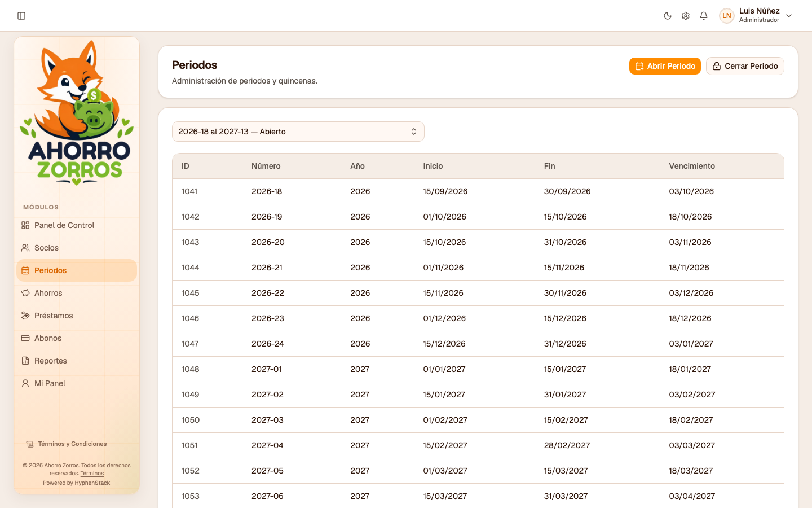Click period number 2026-19

[267, 217]
